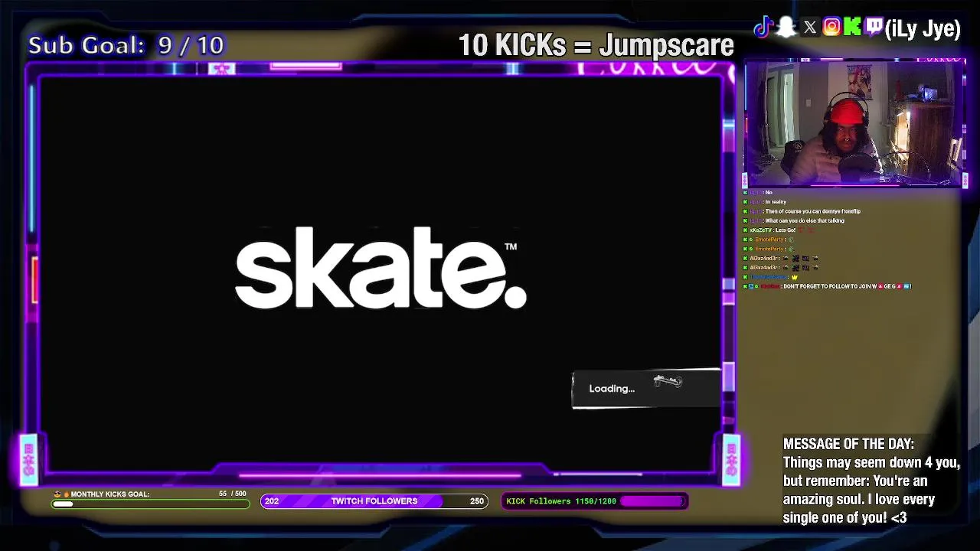Click the skateboard icon in Loading box
This screenshot has width=980, height=551.
coord(668,381)
